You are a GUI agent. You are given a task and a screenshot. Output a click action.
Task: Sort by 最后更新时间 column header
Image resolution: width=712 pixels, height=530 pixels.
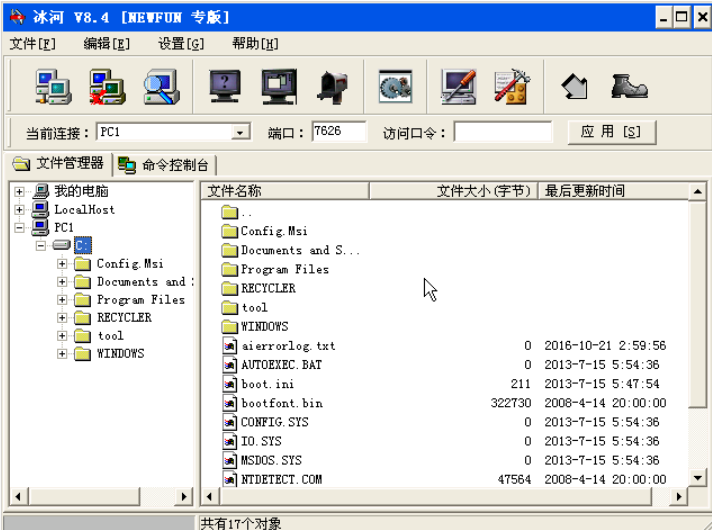[613, 191]
